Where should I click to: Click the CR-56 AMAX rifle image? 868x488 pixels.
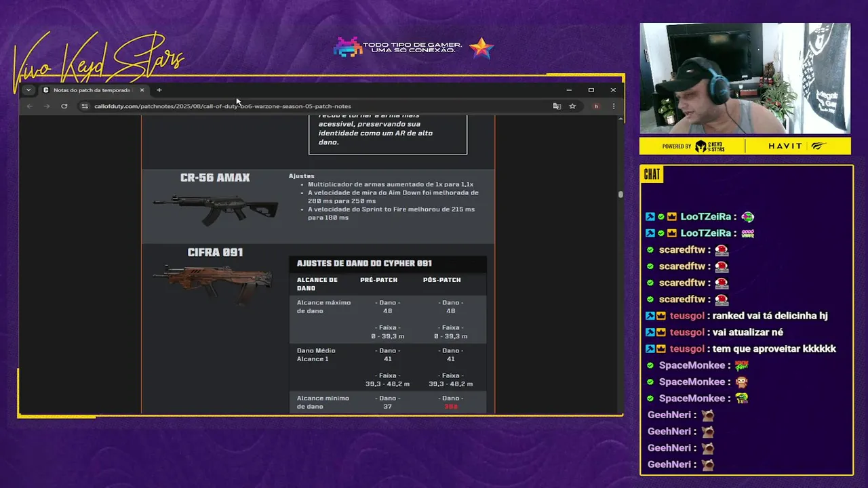pos(215,209)
